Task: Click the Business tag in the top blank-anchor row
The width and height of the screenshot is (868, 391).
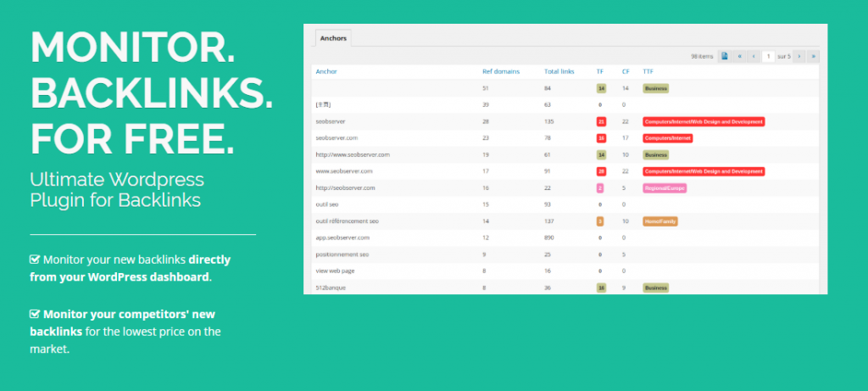Action: click(x=655, y=88)
